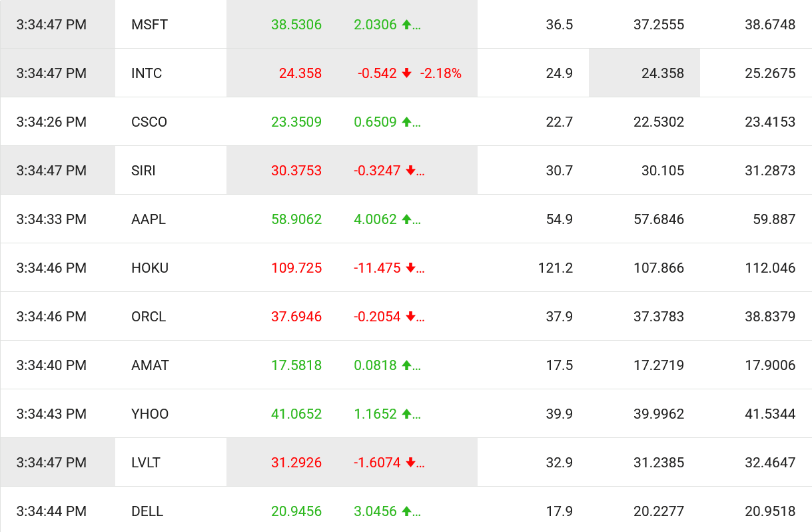This screenshot has width=812, height=532.
Task: Click the YHOO timestamp 3:34:43 PM
Action: (x=51, y=414)
